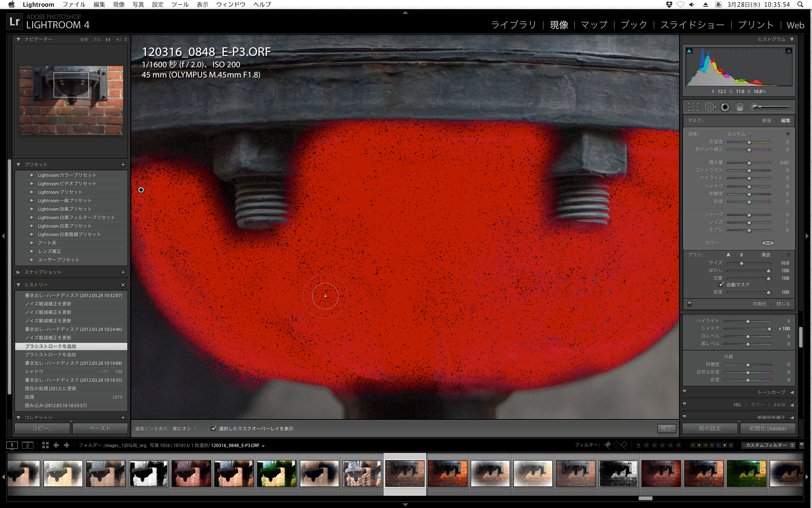
Task: Click the adjustment brush edit pin
Action: tap(141, 190)
